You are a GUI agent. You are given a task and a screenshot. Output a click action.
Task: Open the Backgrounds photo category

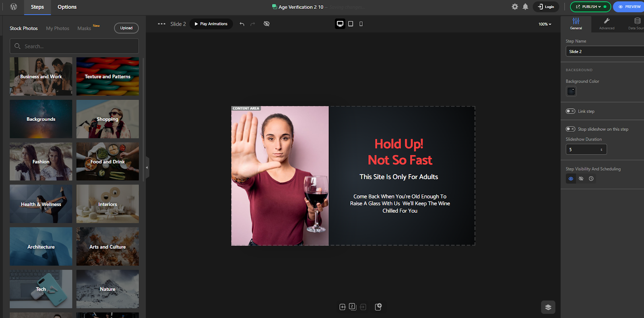41,119
